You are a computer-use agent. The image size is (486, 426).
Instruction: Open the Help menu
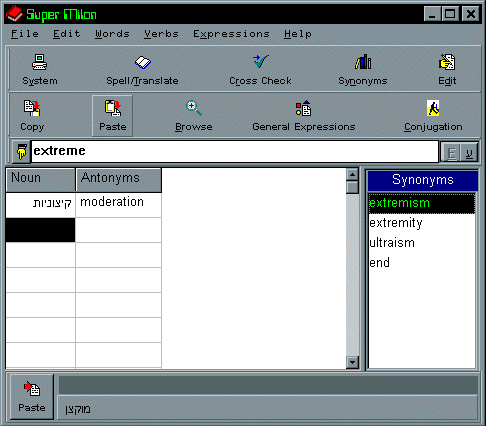pyautogui.click(x=298, y=34)
